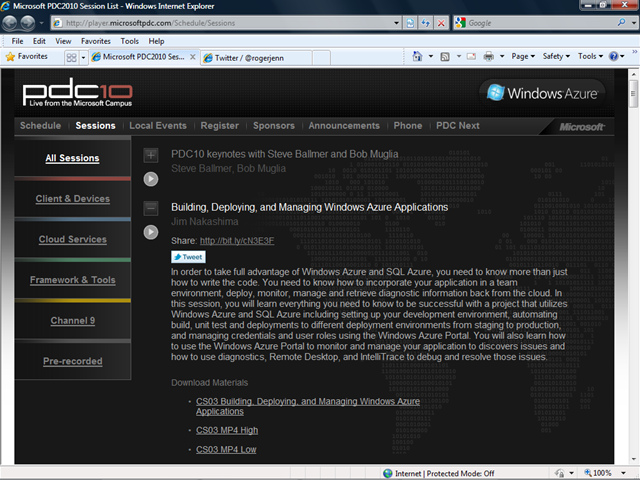Open the View menu

(x=63, y=41)
